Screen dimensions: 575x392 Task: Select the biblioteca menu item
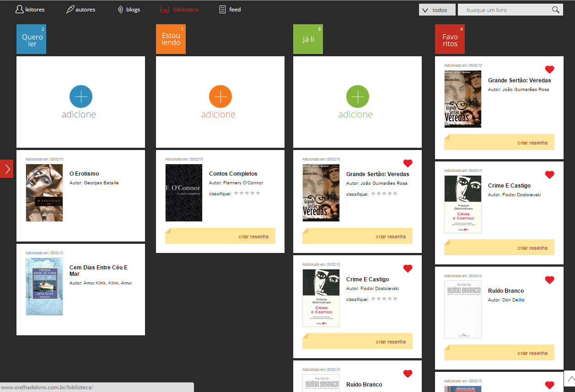coord(179,10)
